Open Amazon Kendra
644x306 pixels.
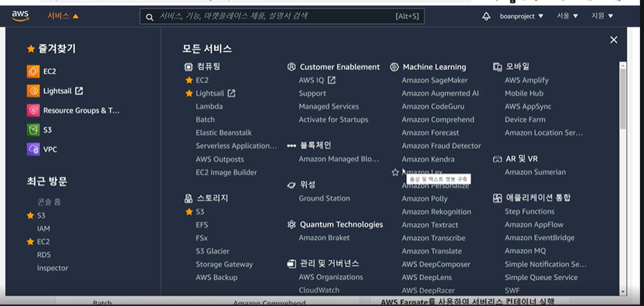coord(428,159)
